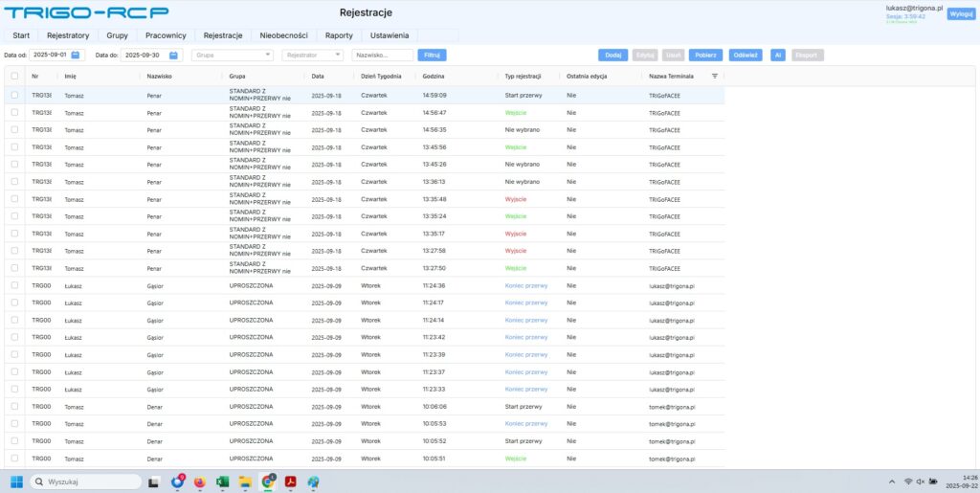Open the Rejestrator dropdown filter
This screenshot has width=980, height=493.
coord(312,56)
